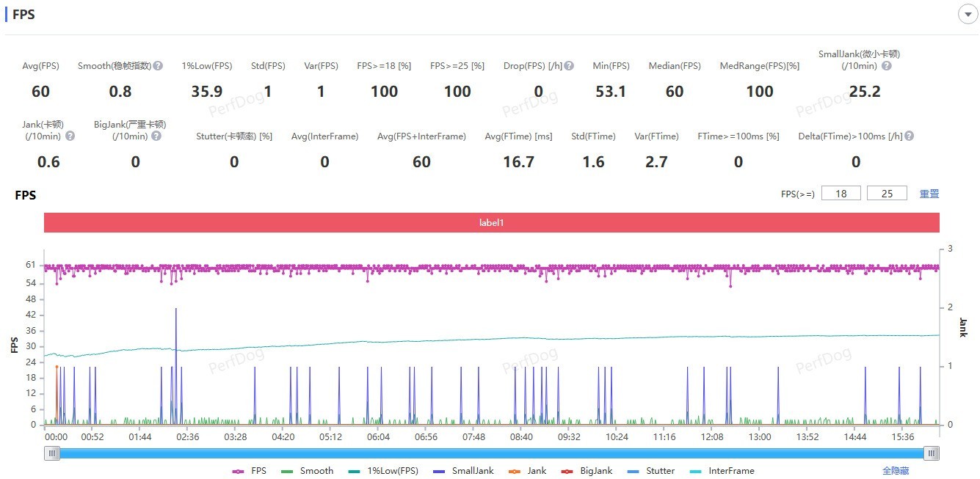
Task: Open help icon next to Smooth metric
Action: pyautogui.click(x=158, y=66)
